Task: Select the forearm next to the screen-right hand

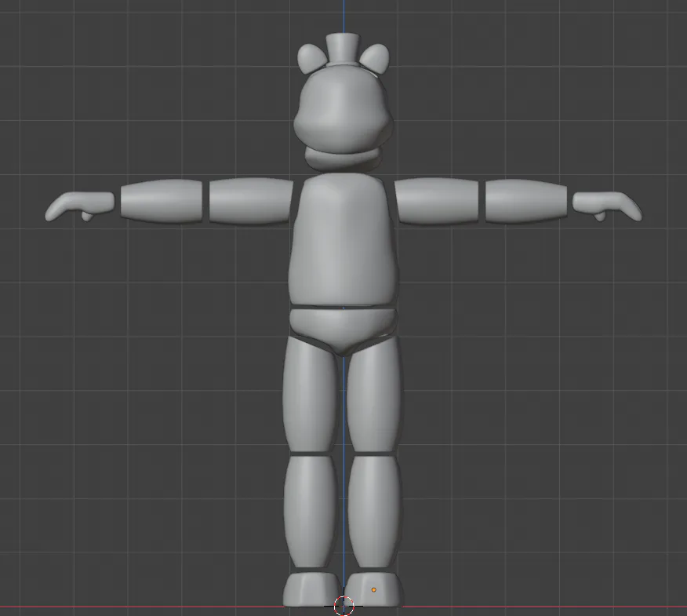Action: pos(526,201)
